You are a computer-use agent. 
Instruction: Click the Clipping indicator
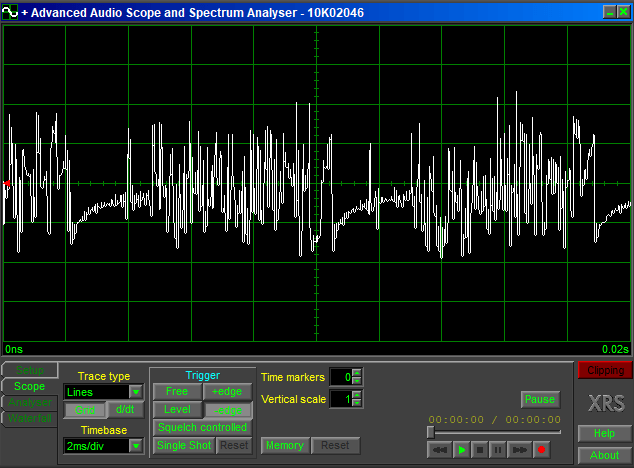pos(605,370)
